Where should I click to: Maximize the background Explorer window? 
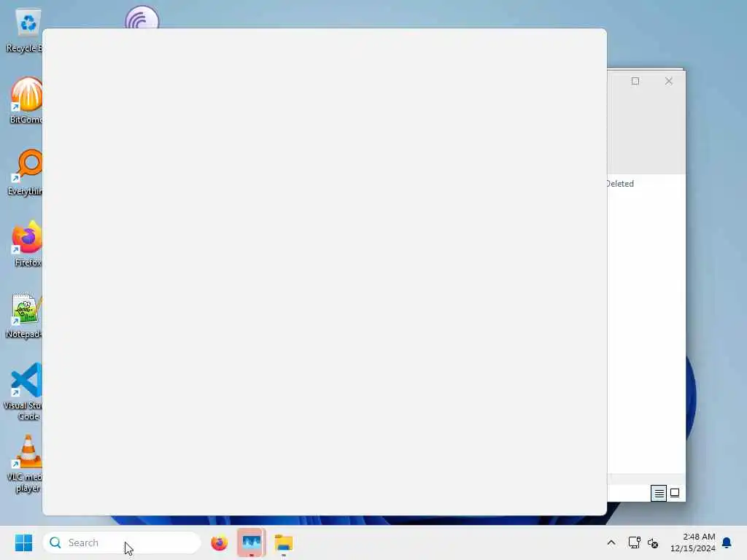[x=635, y=81]
